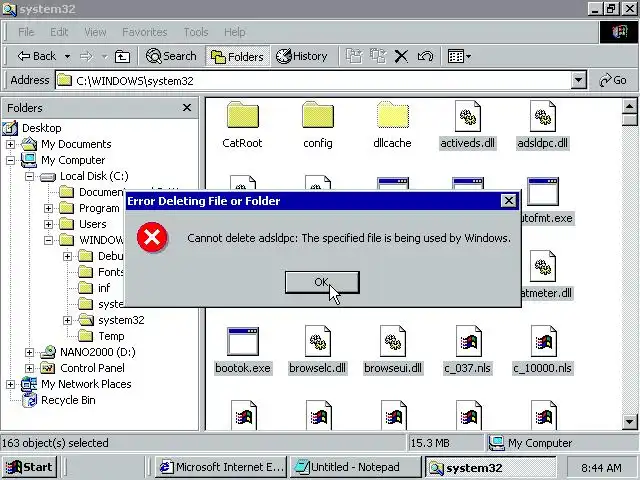Image resolution: width=640 pixels, height=480 pixels.
Task: Click the address bar path field
Action: [313, 80]
